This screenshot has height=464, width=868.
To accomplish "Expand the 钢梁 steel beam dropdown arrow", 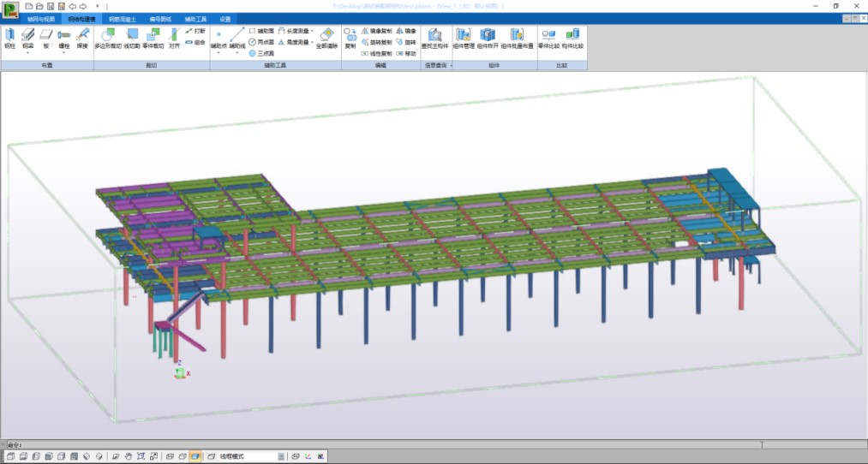I will [x=28, y=52].
